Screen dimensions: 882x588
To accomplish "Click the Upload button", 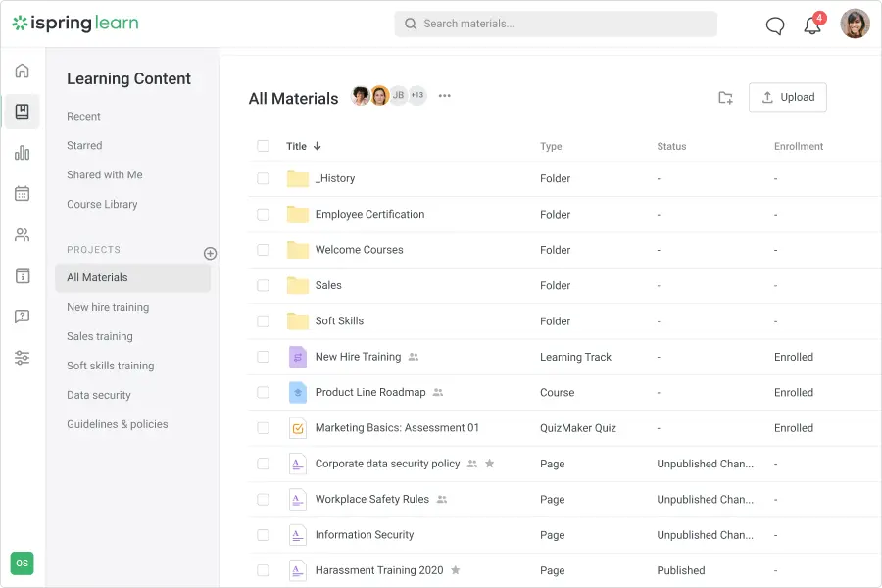I will [x=787, y=97].
